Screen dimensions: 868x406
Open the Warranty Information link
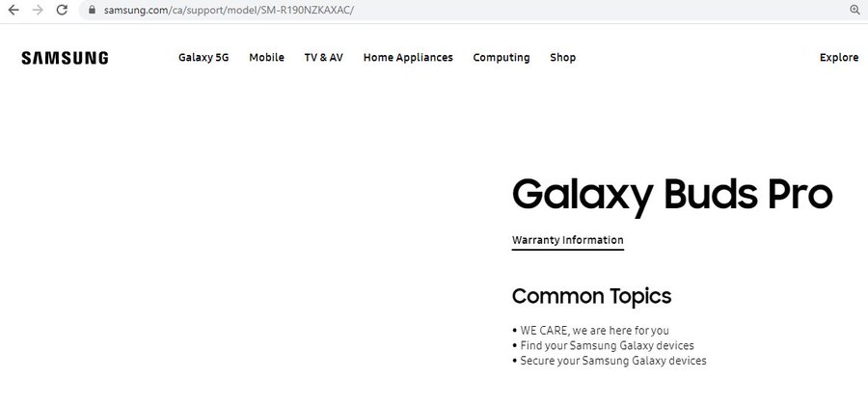pos(567,240)
